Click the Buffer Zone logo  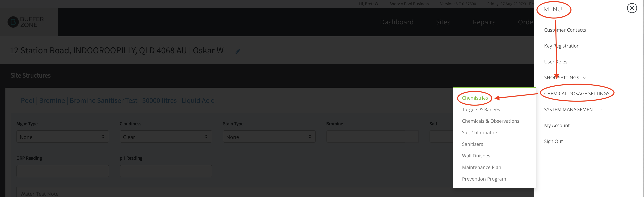26,22
